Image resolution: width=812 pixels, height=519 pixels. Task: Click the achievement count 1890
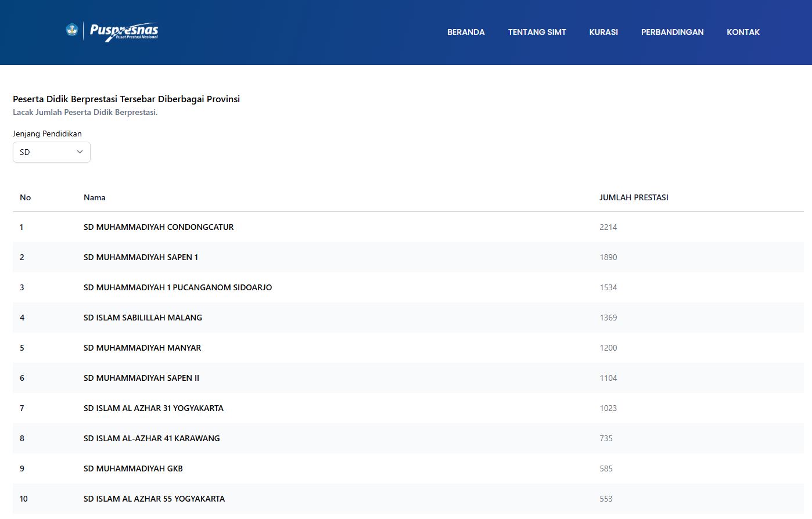click(608, 257)
